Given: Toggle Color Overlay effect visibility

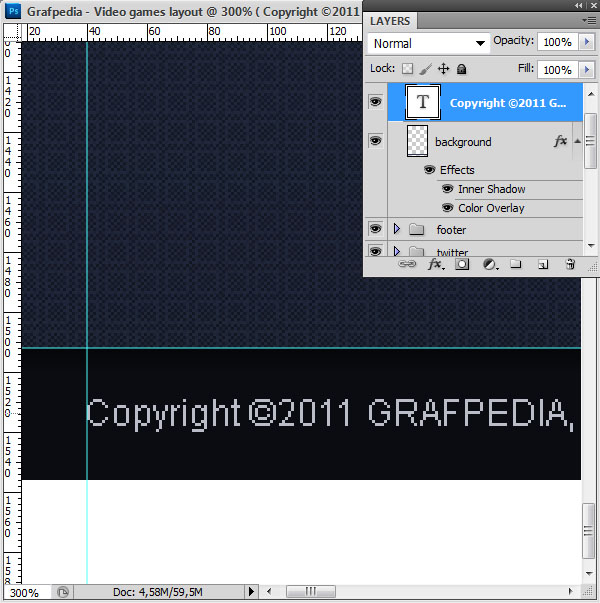Looking at the screenshot, I should [447, 208].
